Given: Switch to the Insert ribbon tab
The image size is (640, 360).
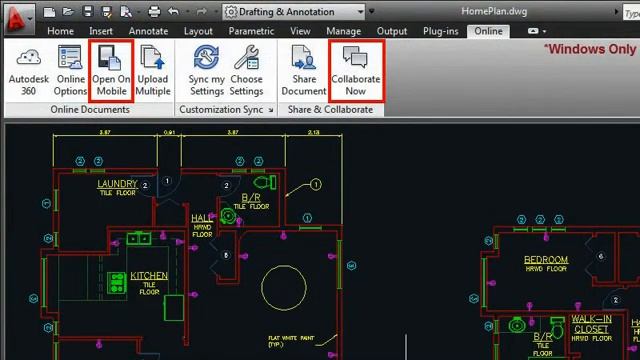Looking at the screenshot, I should 101,31.
